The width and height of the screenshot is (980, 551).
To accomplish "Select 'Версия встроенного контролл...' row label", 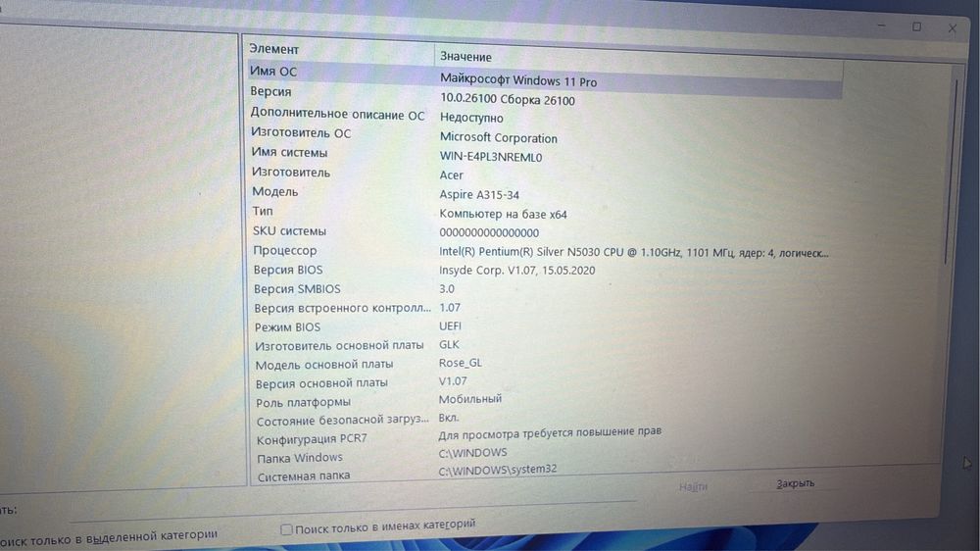I will tap(342, 308).
